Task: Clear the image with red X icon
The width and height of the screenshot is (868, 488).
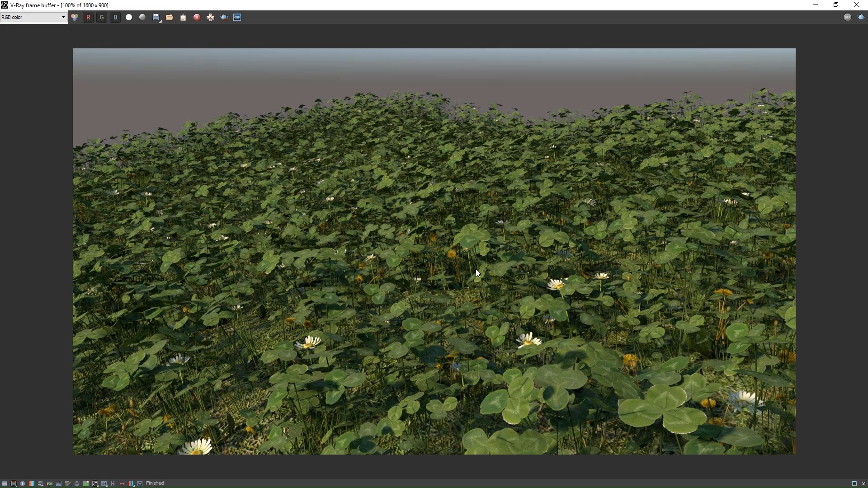Action: pos(197,17)
